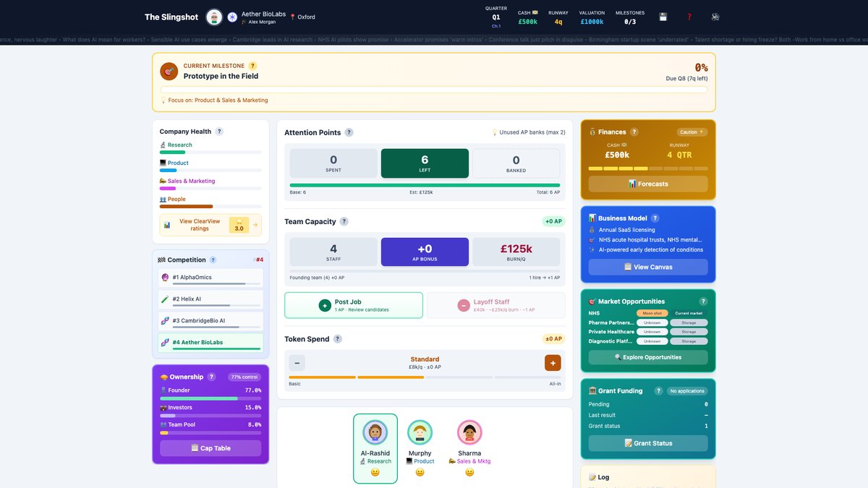The height and width of the screenshot is (488, 868).
Task: Click Explore Opportunities button
Action: click(648, 357)
